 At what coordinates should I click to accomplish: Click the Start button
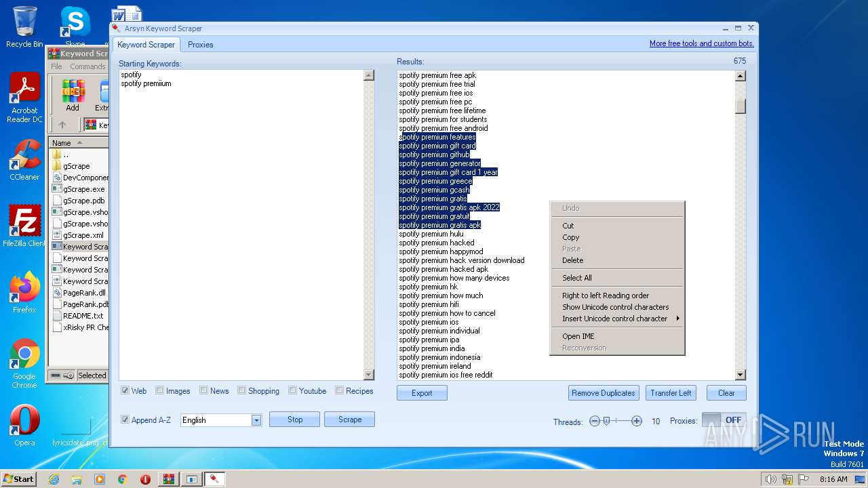[19, 479]
